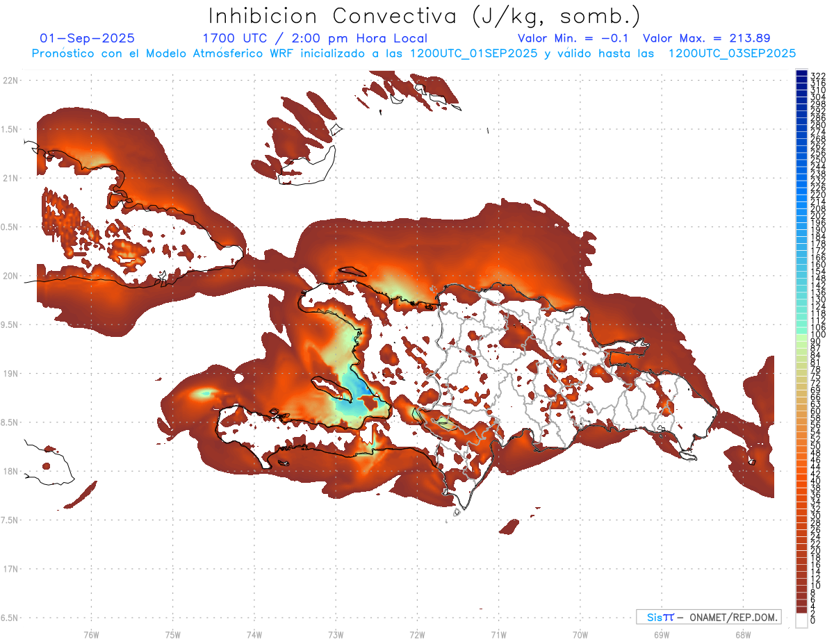Screen dimensions: 834x644
Task: Click the 22N latitude label
Action: pyautogui.click(x=10, y=80)
